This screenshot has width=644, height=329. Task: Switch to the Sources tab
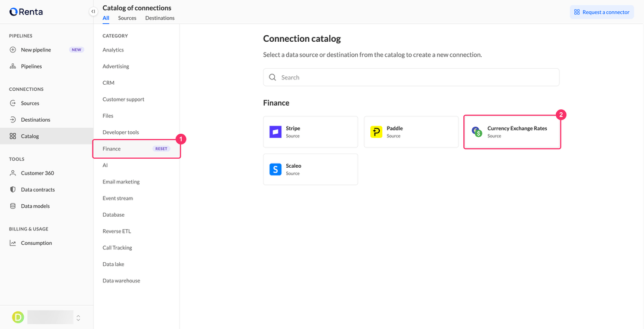pos(128,18)
